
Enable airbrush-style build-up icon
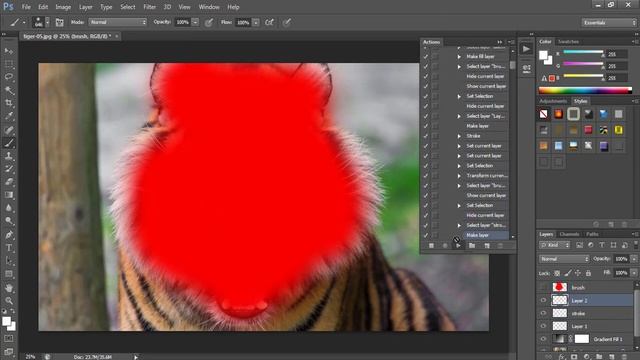(x=269, y=22)
